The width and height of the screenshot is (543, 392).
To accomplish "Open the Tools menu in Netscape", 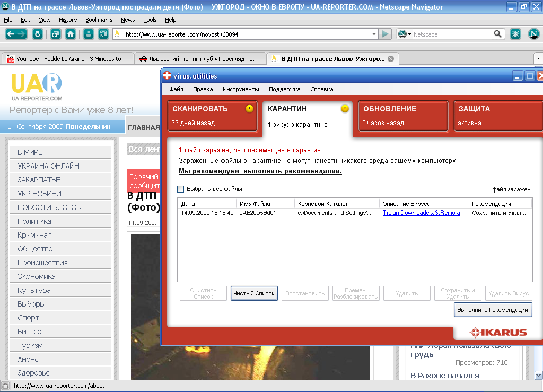I will pos(150,20).
